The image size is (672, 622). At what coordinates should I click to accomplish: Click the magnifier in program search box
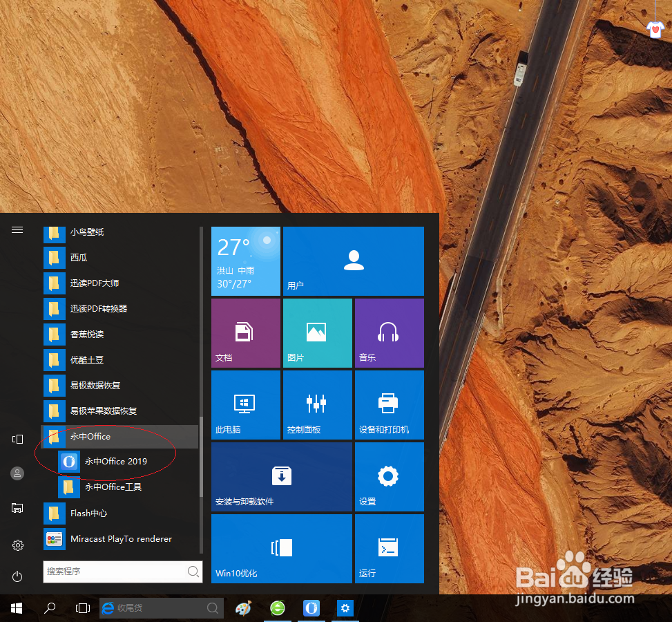coord(193,572)
